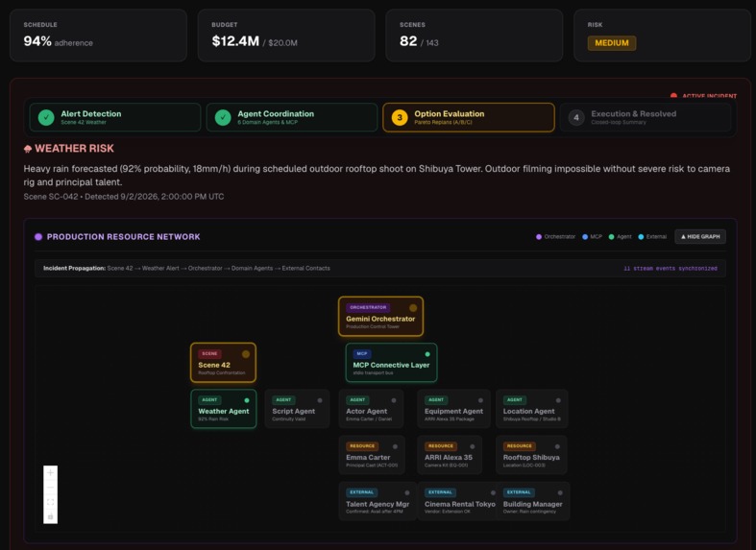Click the "92% Rain Risk" Weather Agent subtitle
756x550 pixels.
[213, 419]
